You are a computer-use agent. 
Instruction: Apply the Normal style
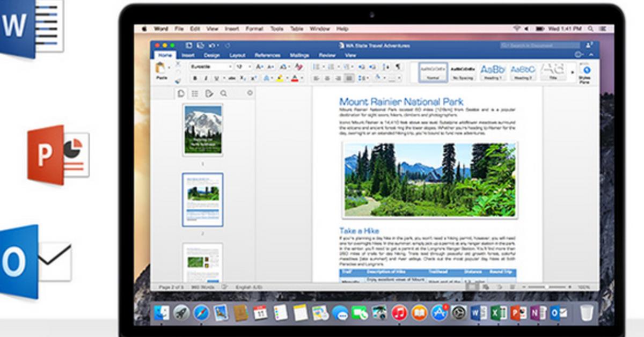click(433, 72)
